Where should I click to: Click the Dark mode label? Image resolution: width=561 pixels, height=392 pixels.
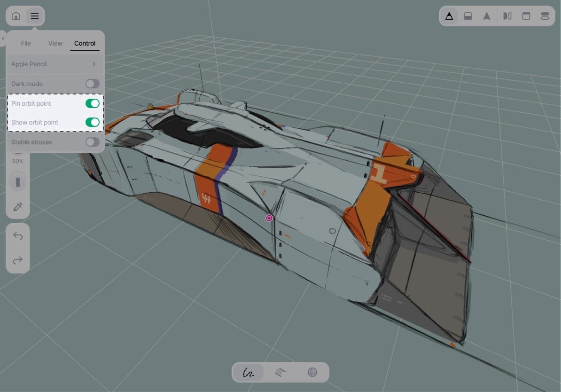pyautogui.click(x=27, y=84)
